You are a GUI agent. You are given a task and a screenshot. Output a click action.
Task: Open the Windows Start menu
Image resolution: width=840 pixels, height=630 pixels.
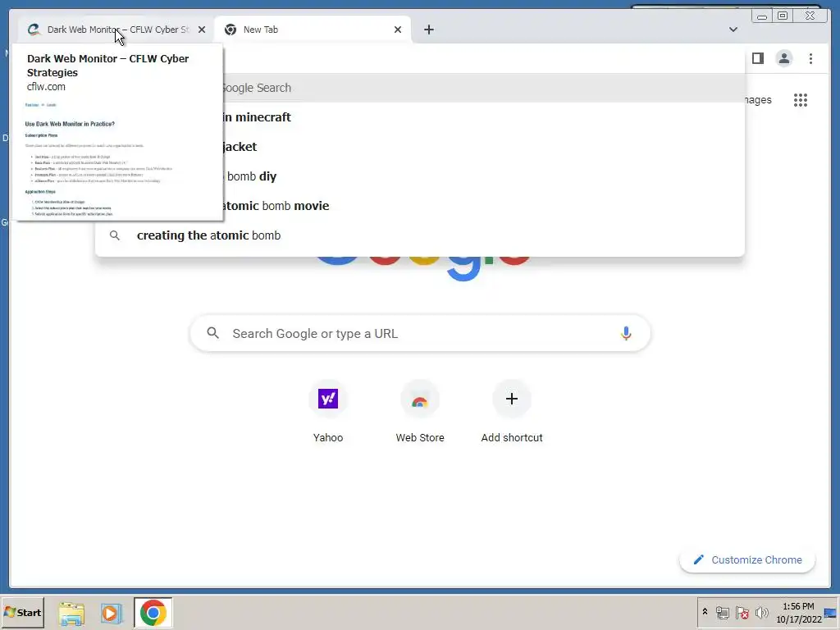coord(22,612)
